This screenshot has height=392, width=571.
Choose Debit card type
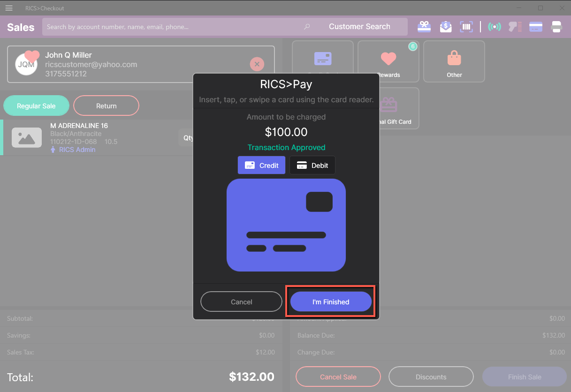click(312, 165)
